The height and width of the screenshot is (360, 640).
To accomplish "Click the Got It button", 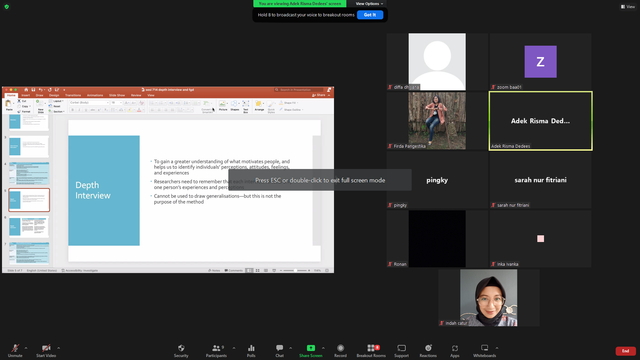I will 370,15.
